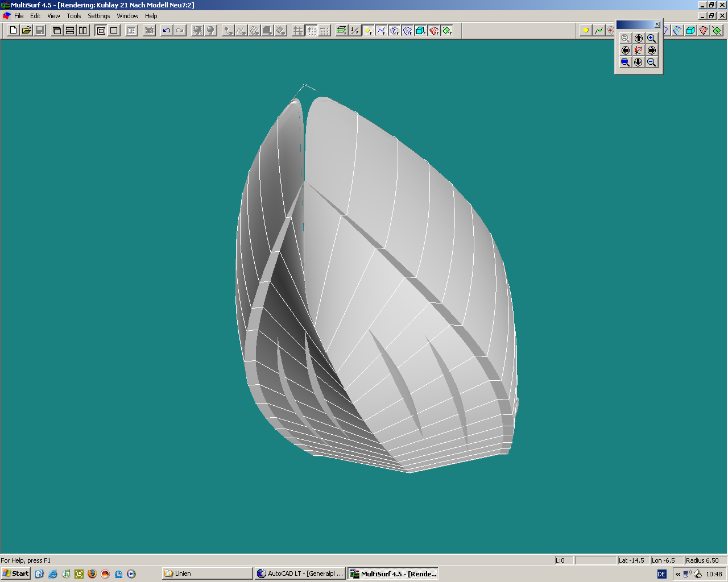
Task: Rotate view up with the up arrow
Action: tap(638, 38)
